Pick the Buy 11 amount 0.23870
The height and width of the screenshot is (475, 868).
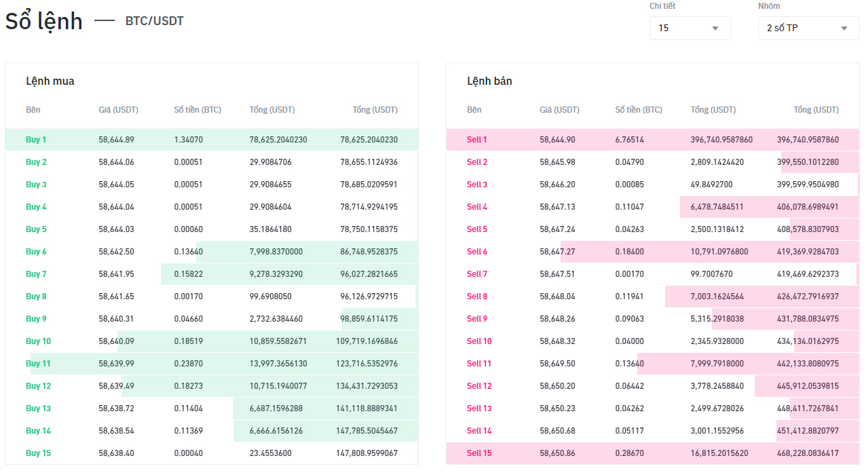[188, 364]
